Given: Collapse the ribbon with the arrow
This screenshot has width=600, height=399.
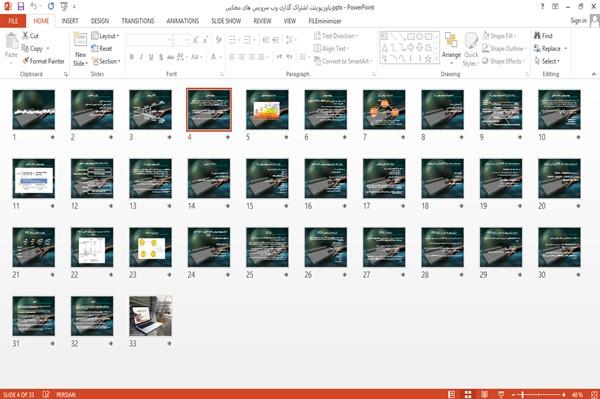Looking at the screenshot, I should coord(593,74).
